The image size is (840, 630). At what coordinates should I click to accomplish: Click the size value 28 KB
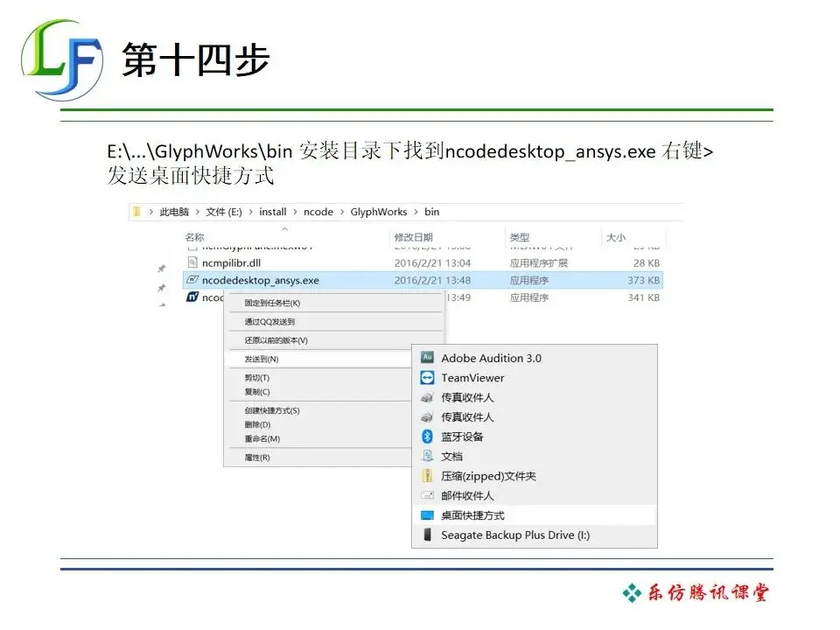coord(647,263)
